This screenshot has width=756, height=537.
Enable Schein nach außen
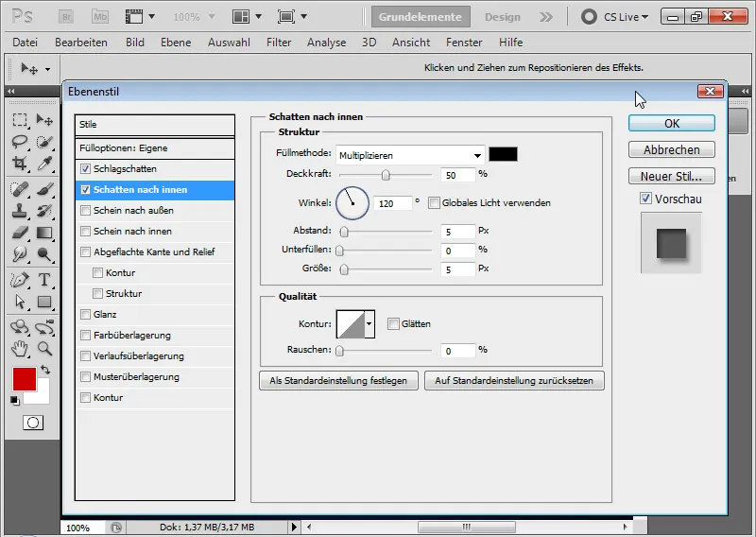coord(85,211)
